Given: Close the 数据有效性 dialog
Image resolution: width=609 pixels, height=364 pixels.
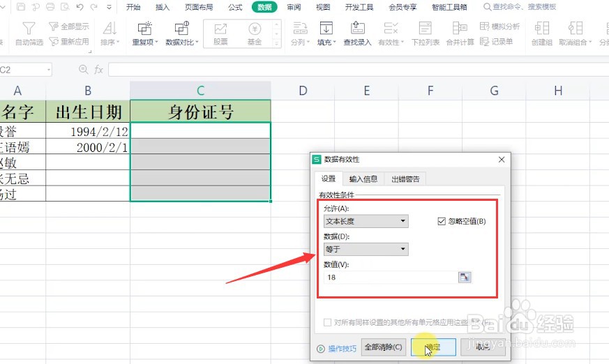Looking at the screenshot, I should (502, 160).
